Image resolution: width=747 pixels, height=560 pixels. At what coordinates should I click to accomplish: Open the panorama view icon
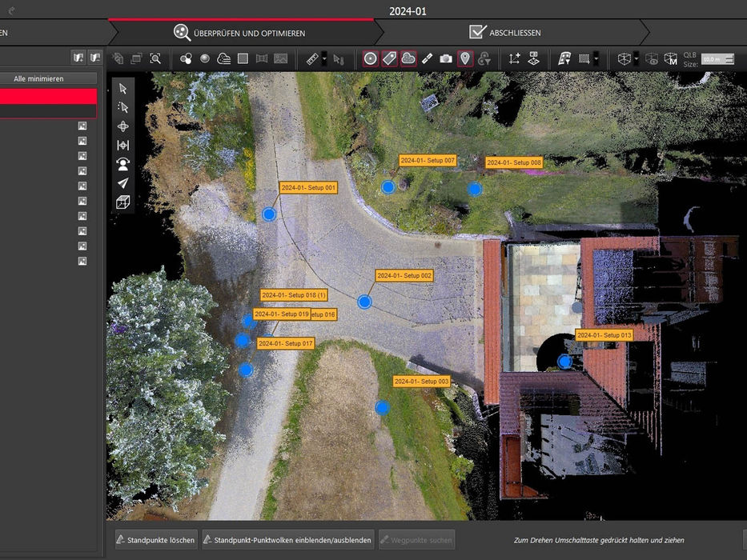[x=262, y=58]
